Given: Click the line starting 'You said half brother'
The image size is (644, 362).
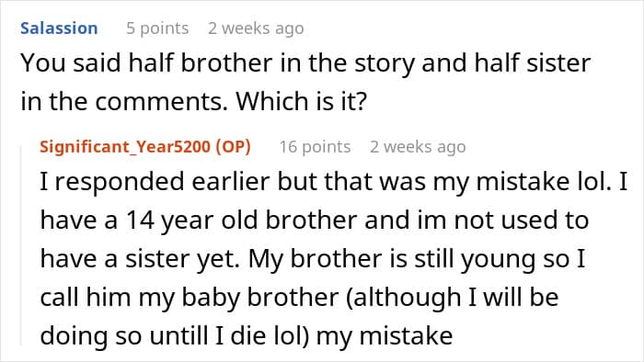Looking at the screenshot, I should 305,63.
